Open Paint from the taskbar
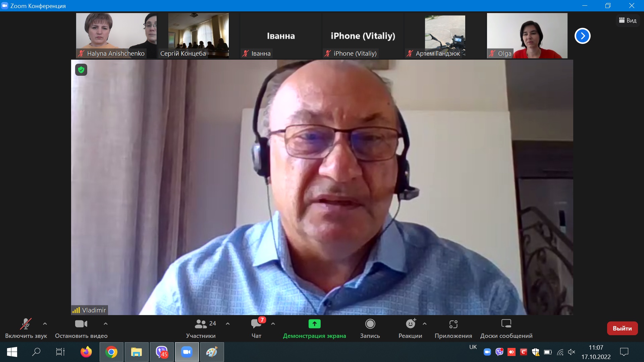 tap(212, 352)
